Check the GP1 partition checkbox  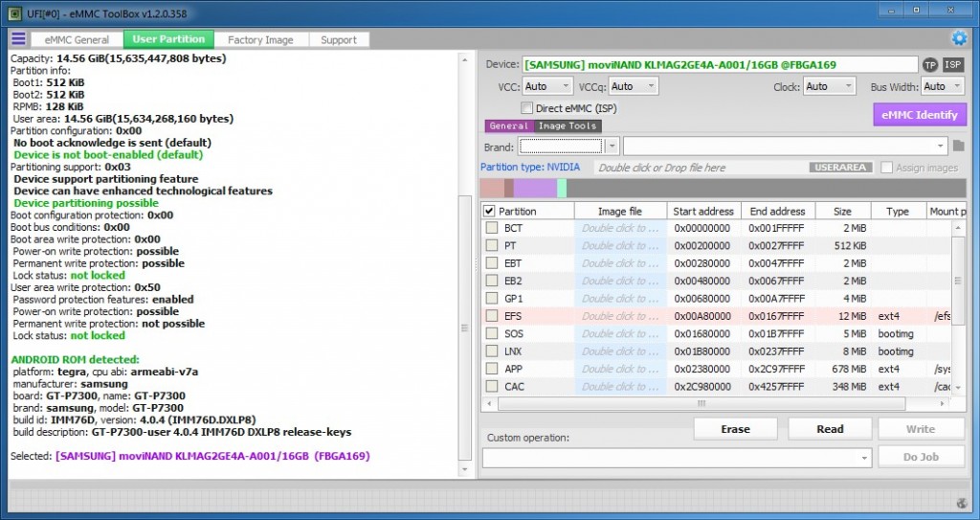point(492,299)
